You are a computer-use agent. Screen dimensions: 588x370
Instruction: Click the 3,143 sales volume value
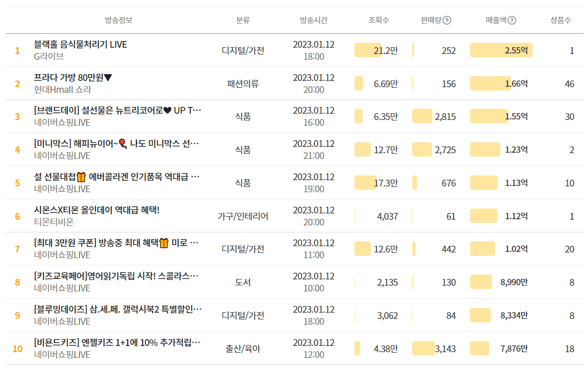coord(445,349)
